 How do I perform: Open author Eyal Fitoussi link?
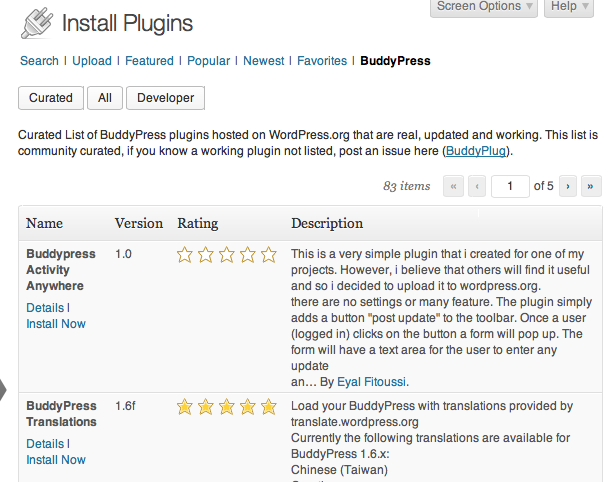(371, 382)
